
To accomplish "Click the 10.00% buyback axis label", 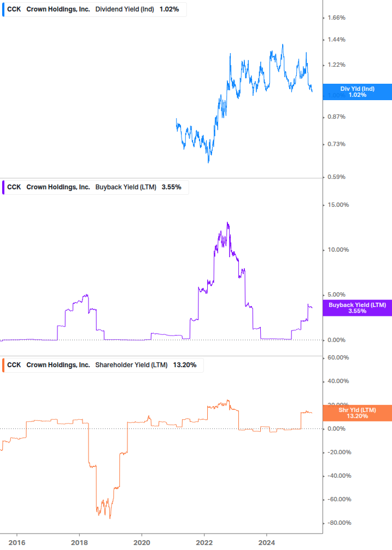I will [338, 250].
